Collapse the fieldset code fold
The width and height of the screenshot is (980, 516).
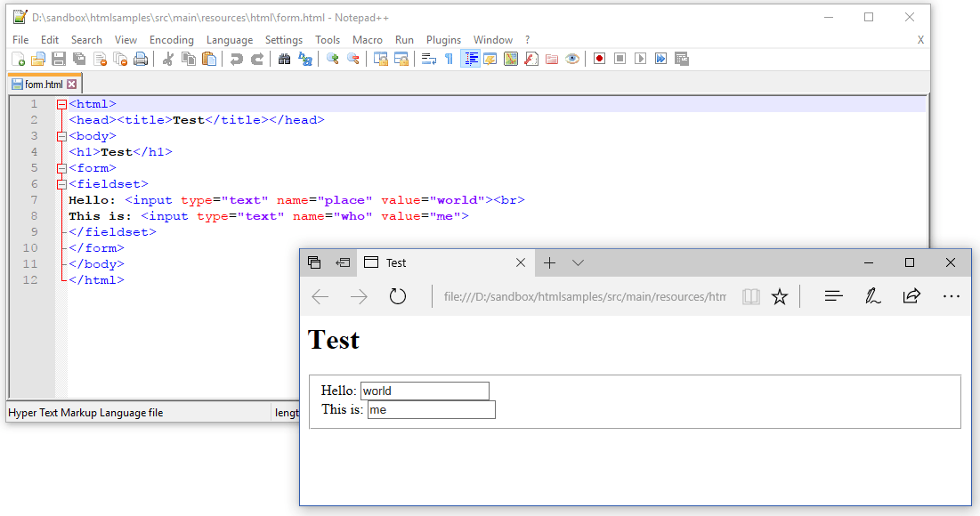(61, 183)
